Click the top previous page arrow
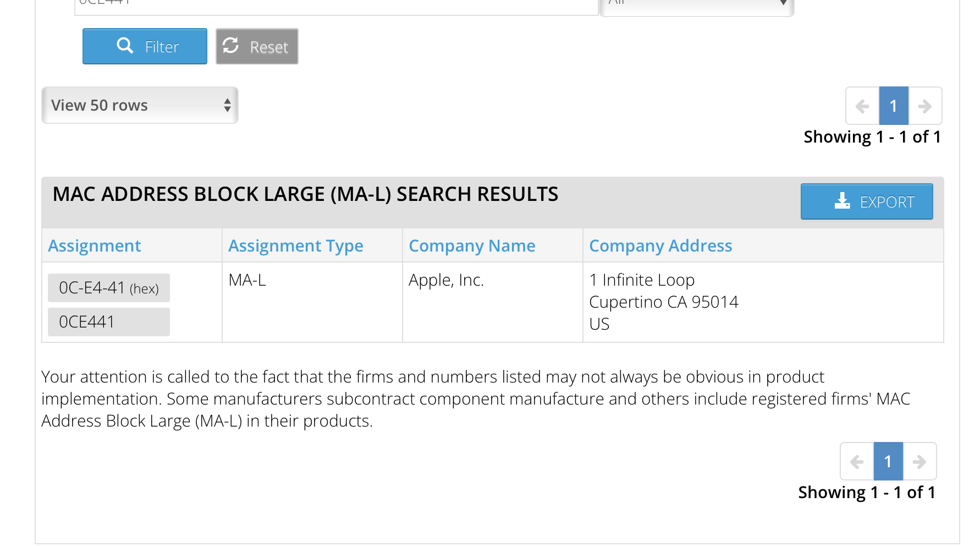 pos(862,106)
